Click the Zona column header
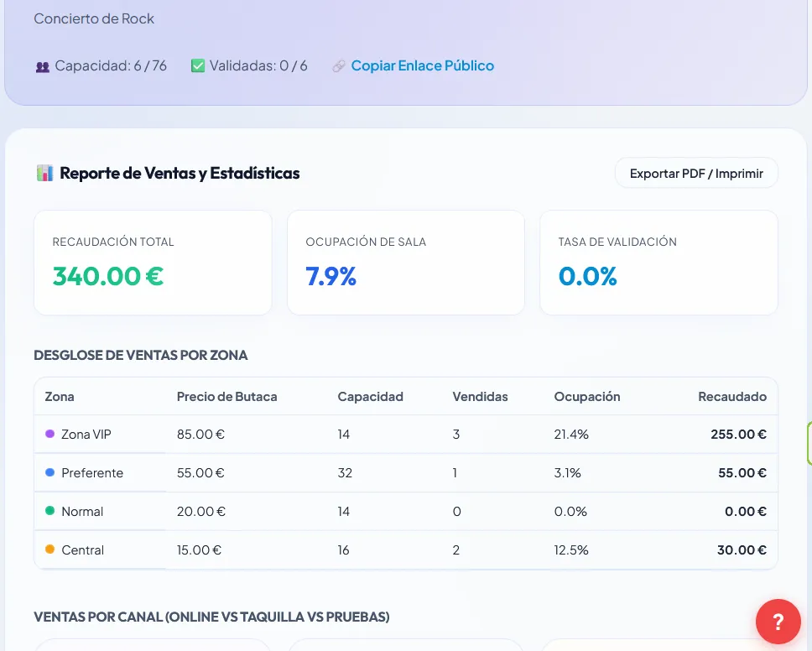This screenshot has width=812, height=651. pyautogui.click(x=60, y=397)
